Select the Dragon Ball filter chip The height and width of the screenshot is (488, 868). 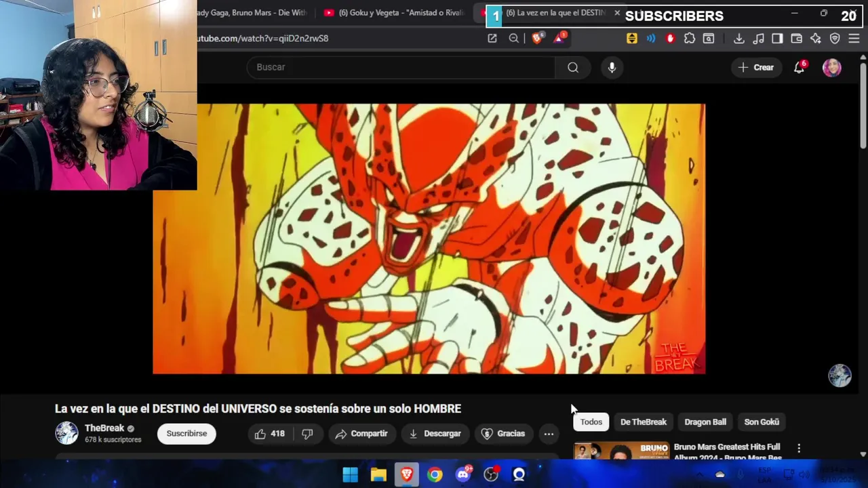click(705, 422)
